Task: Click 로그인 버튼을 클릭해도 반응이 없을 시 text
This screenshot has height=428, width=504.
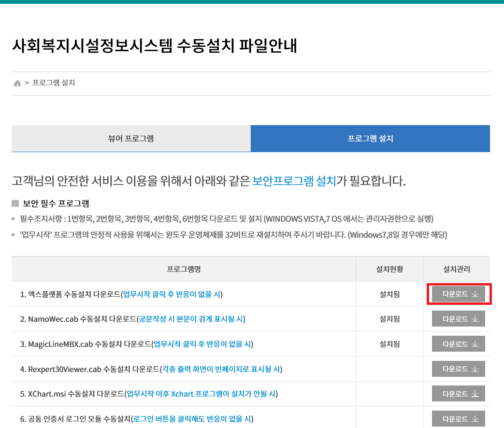Action: (192, 419)
